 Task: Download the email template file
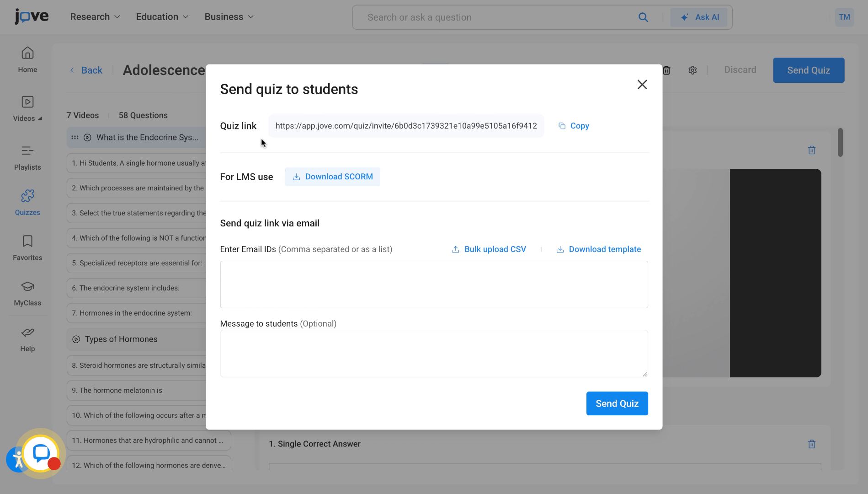click(599, 249)
